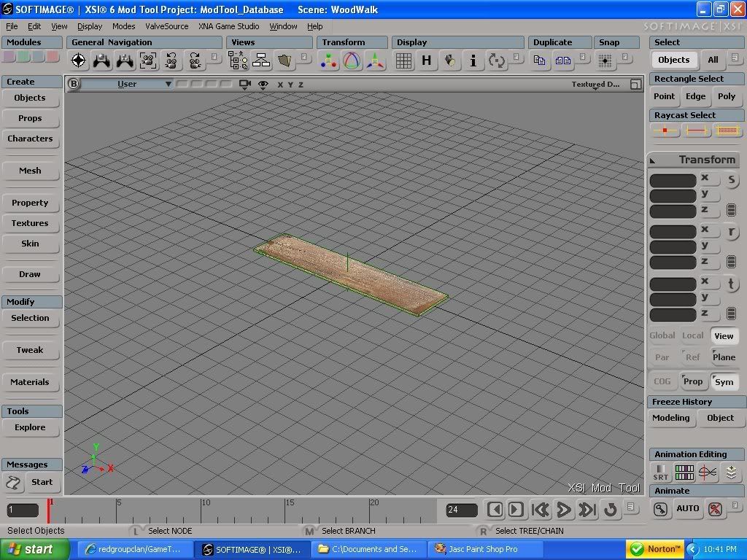Expand General Navigation options menu icon

(214, 57)
